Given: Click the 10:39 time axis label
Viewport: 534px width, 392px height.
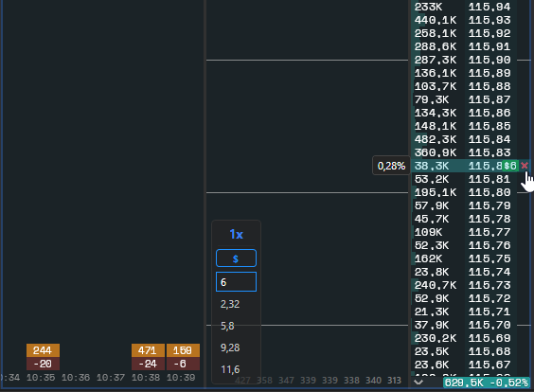Looking at the screenshot, I should coord(181,378).
